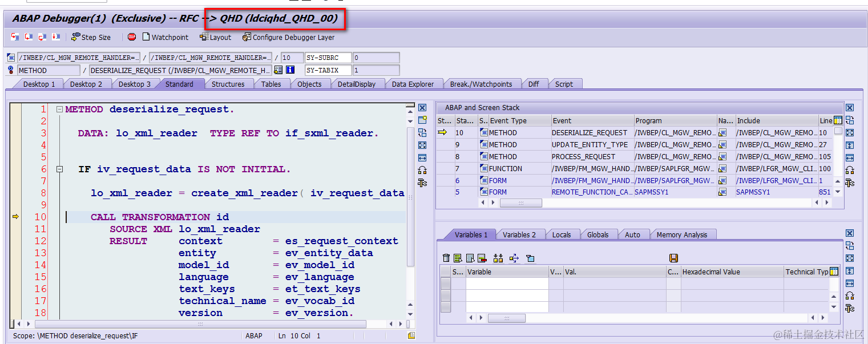Screen dimensions: 868x344
Task: Click delete trash icon in Variables toolbar
Action: click(446, 258)
